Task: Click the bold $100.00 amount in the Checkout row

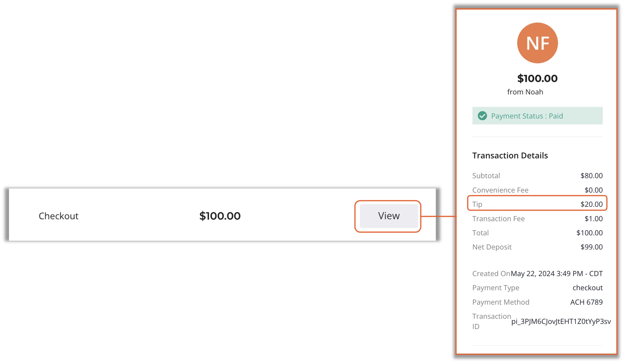Action: [220, 216]
